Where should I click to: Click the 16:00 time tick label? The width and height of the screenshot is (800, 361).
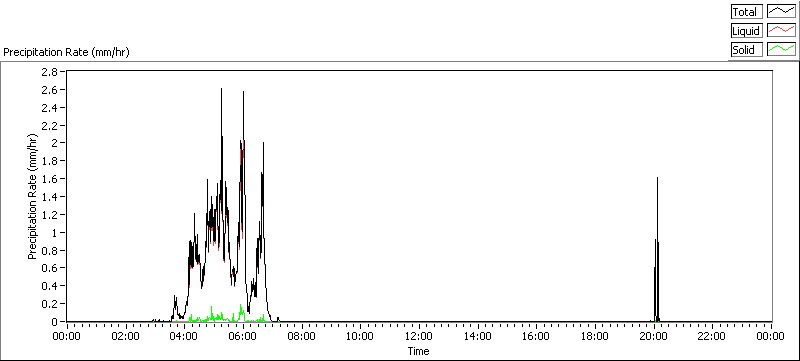coord(536,336)
